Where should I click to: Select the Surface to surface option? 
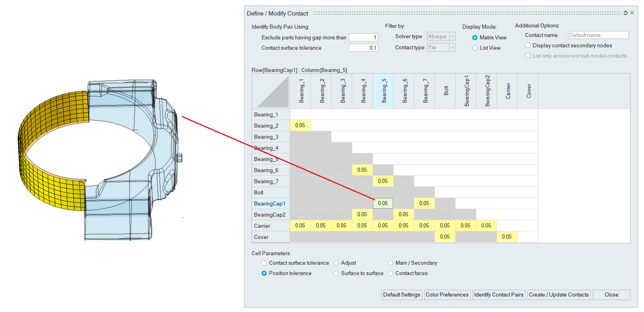pyautogui.click(x=336, y=273)
